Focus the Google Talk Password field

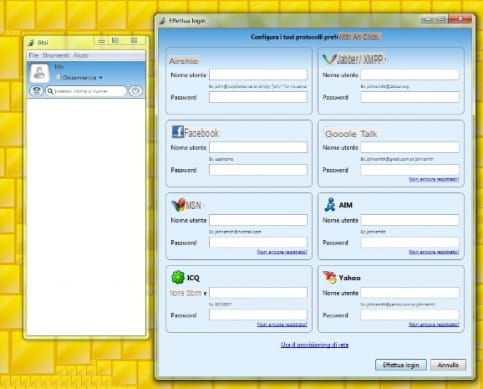tap(410, 170)
